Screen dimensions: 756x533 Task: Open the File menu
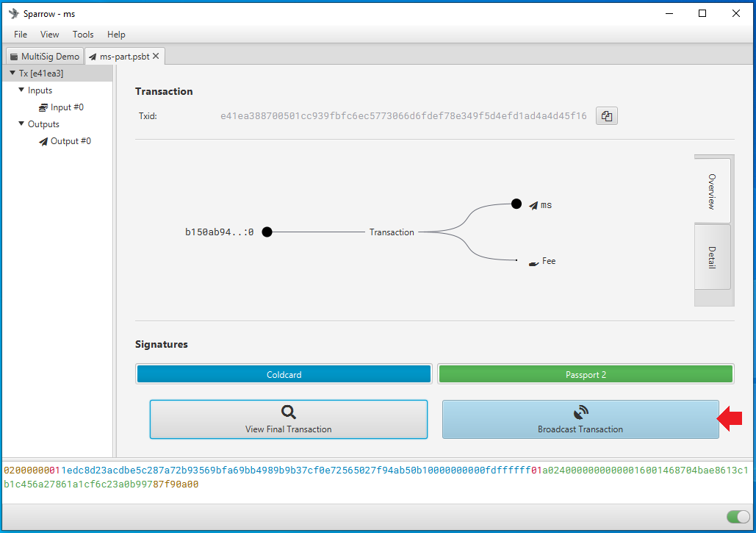[21, 35]
